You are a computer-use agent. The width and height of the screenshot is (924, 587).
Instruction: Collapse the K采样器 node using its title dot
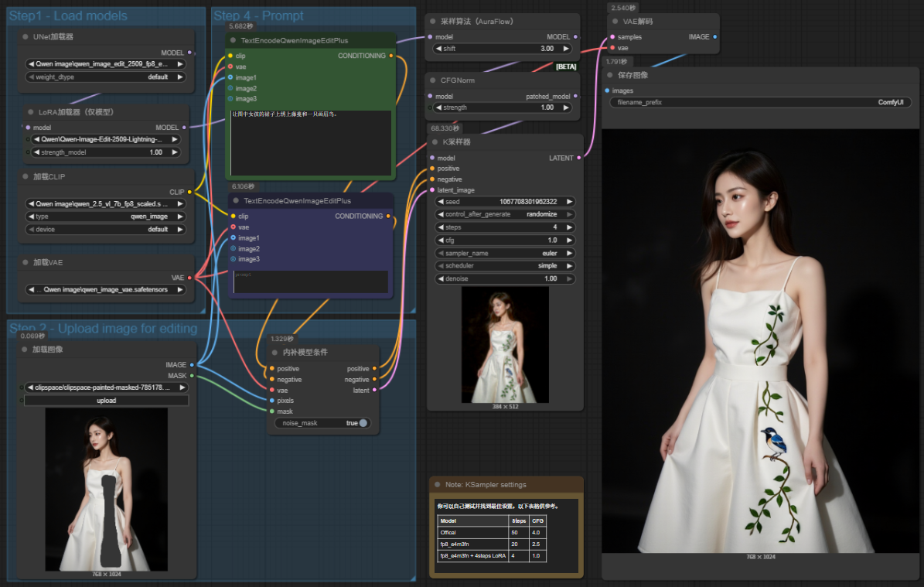436,142
